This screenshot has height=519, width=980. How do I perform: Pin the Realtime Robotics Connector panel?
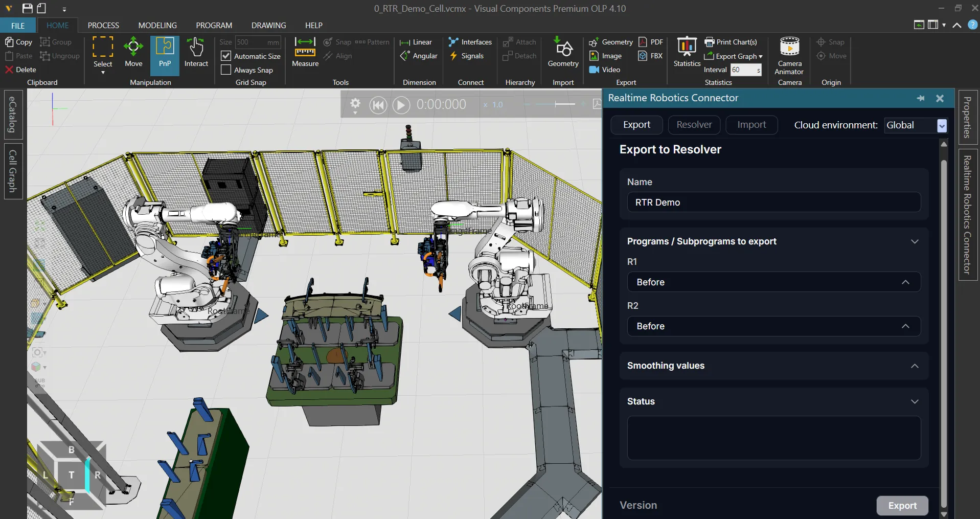tap(921, 98)
